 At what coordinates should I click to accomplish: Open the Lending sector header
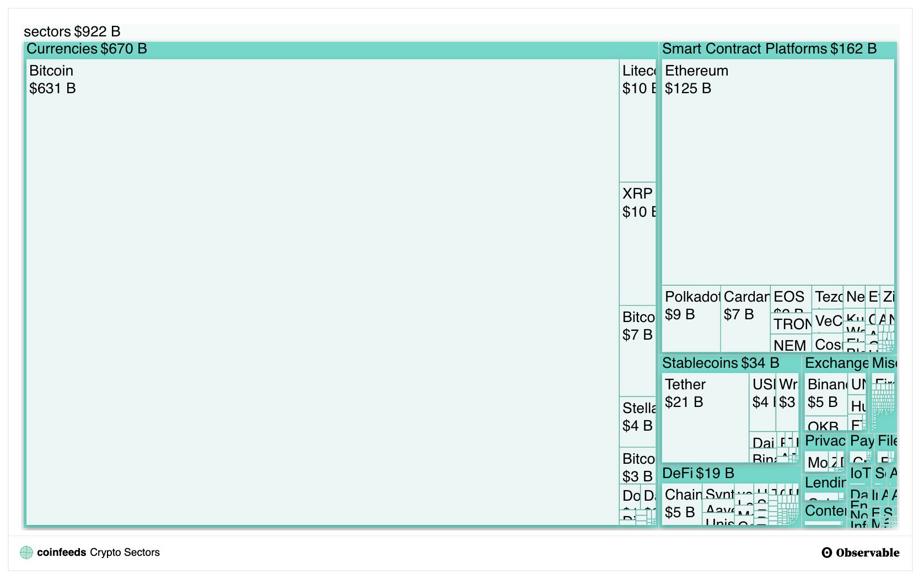point(825,482)
